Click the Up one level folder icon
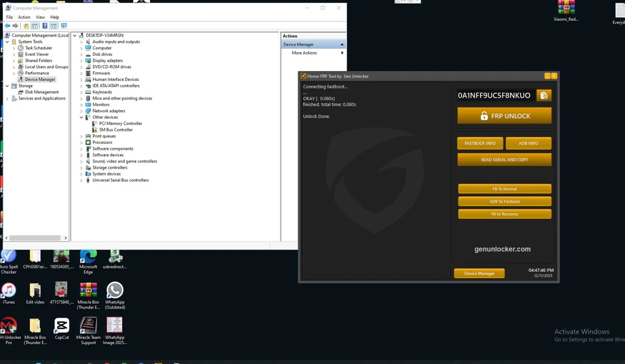 coord(26,26)
